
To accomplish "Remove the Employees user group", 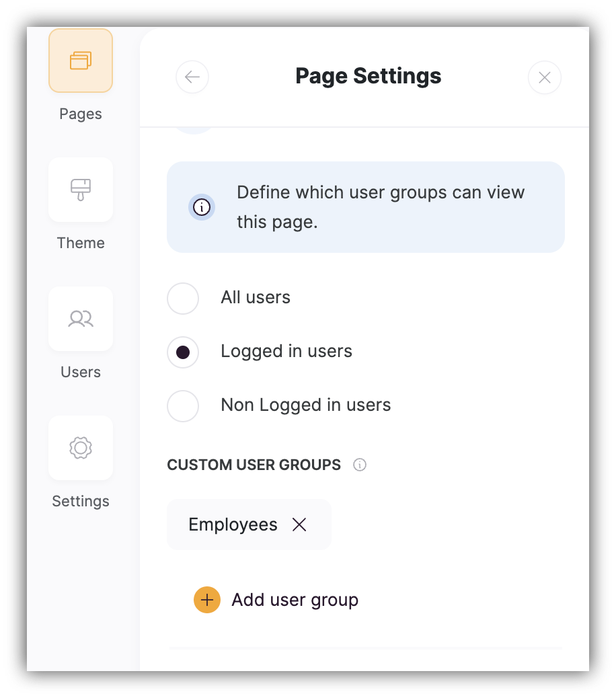I will tap(299, 525).
